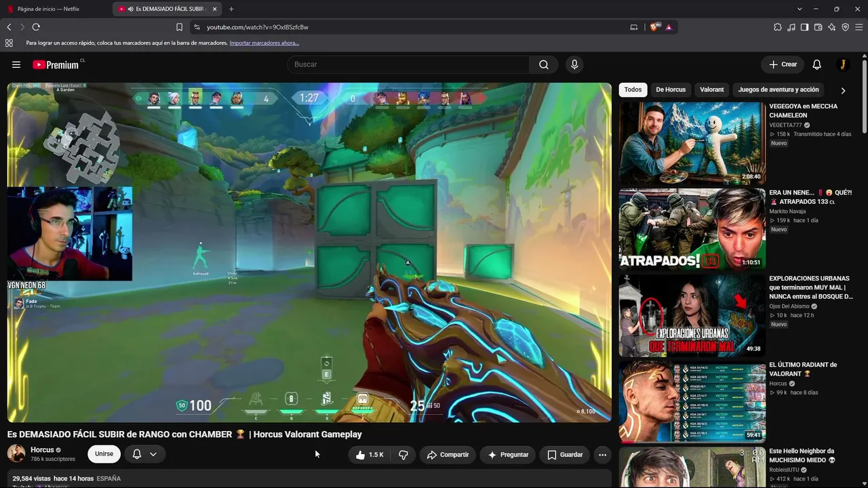Go back to the previous page
Image resolution: width=868 pixels, height=488 pixels.
pos(9,27)
